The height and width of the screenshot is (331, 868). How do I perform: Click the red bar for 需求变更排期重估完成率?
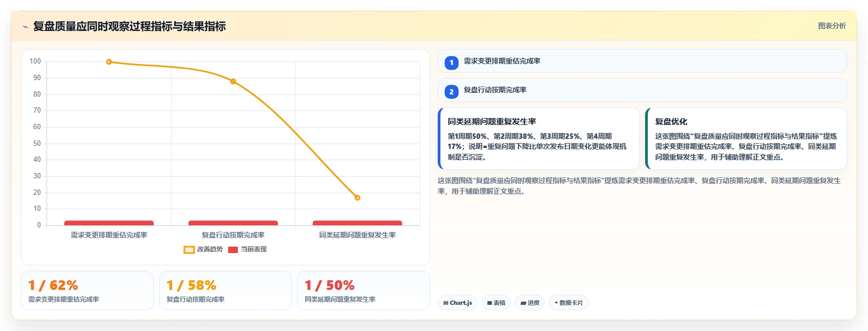coord(109,223)
